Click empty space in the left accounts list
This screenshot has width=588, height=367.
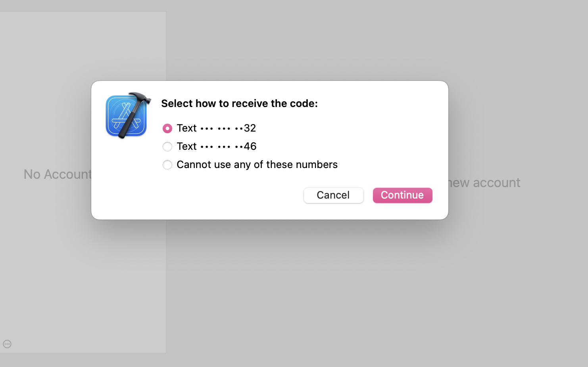coord(79,277)
